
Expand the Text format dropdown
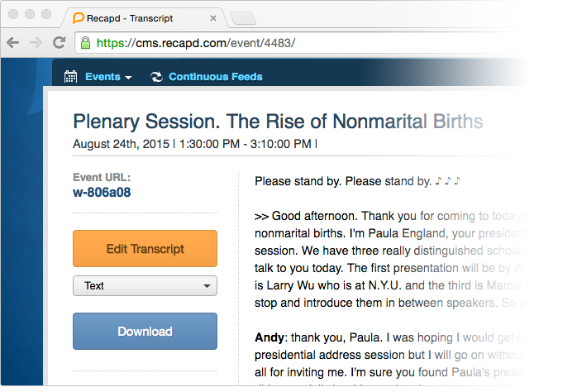point(145,285)
